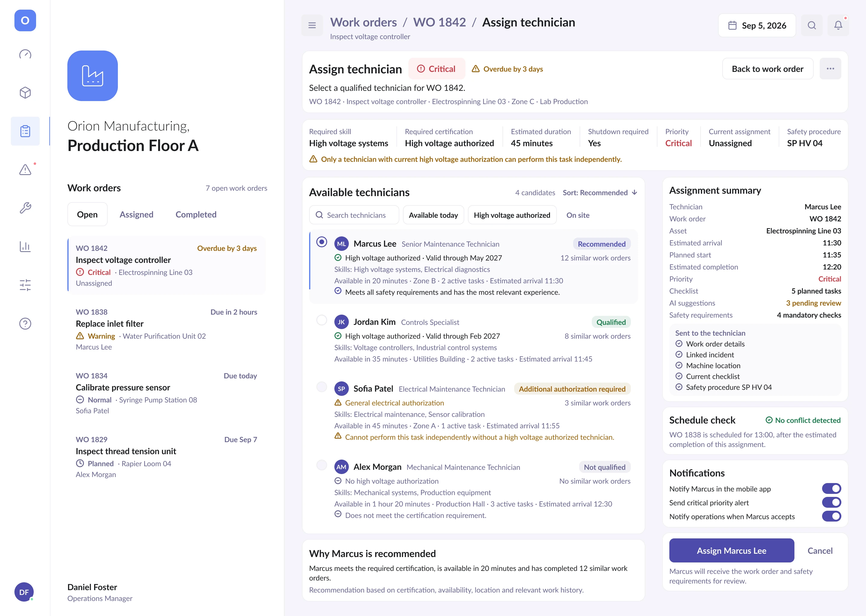Click the ML avatar for Marcus Lee
This screenshot has width=866, height=616.
tap(341, 244)
